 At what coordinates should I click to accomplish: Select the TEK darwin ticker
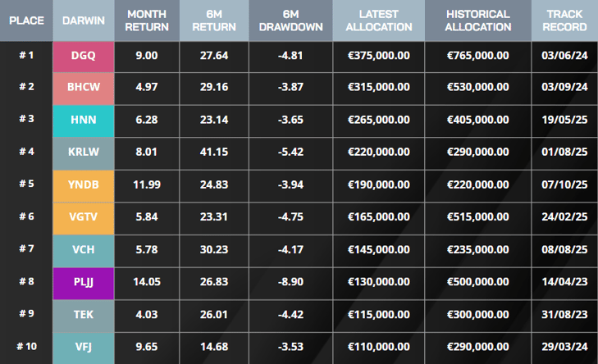[x=83, y=315]
